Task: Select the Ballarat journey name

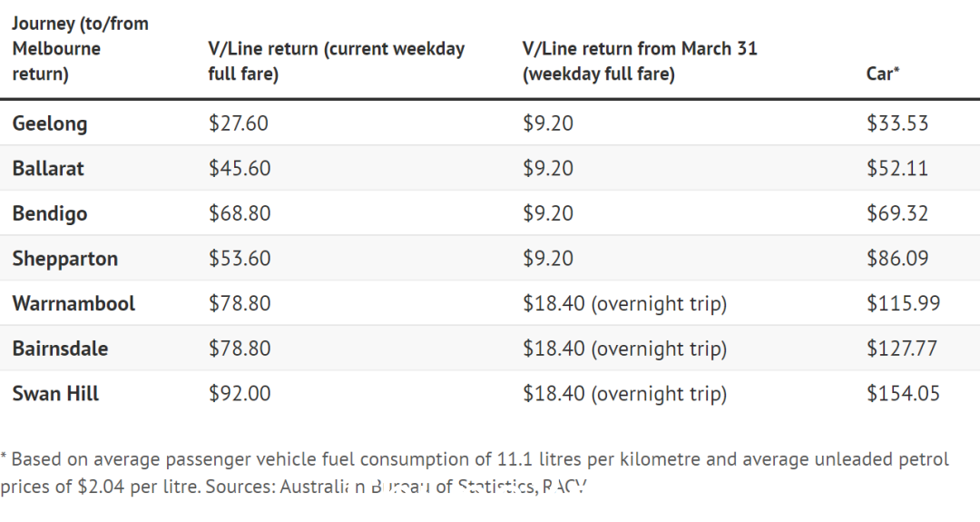Action: 48,168
